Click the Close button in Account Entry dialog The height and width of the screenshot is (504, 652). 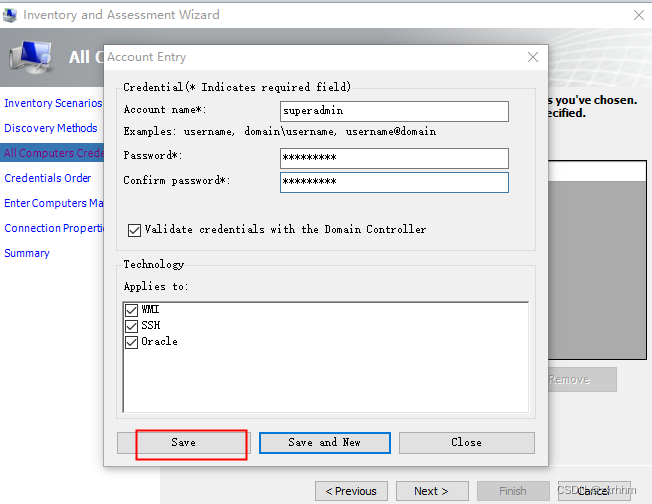click(x=467, y=443)
